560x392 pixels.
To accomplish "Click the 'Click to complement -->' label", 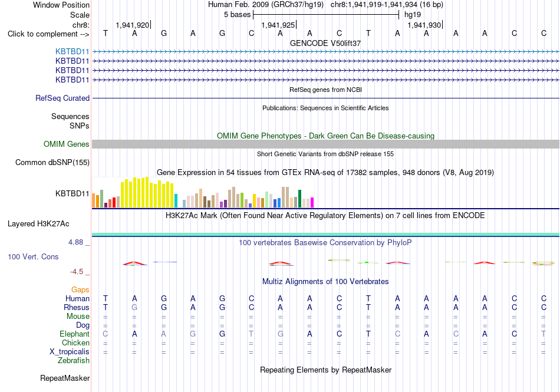I will click(x=48, y=34).
